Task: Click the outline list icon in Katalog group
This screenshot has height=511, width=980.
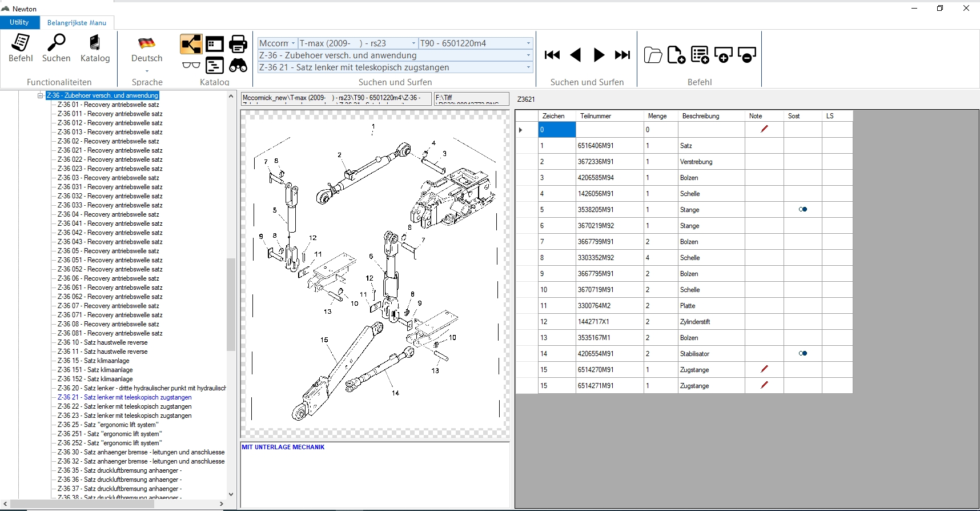Action: tap(215, 65)
